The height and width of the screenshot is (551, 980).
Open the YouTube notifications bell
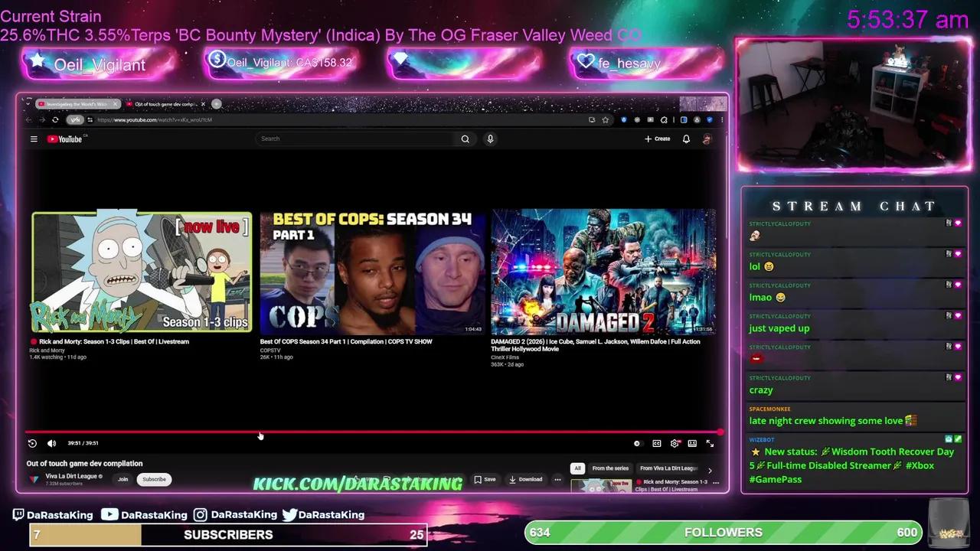coord(686,139)
